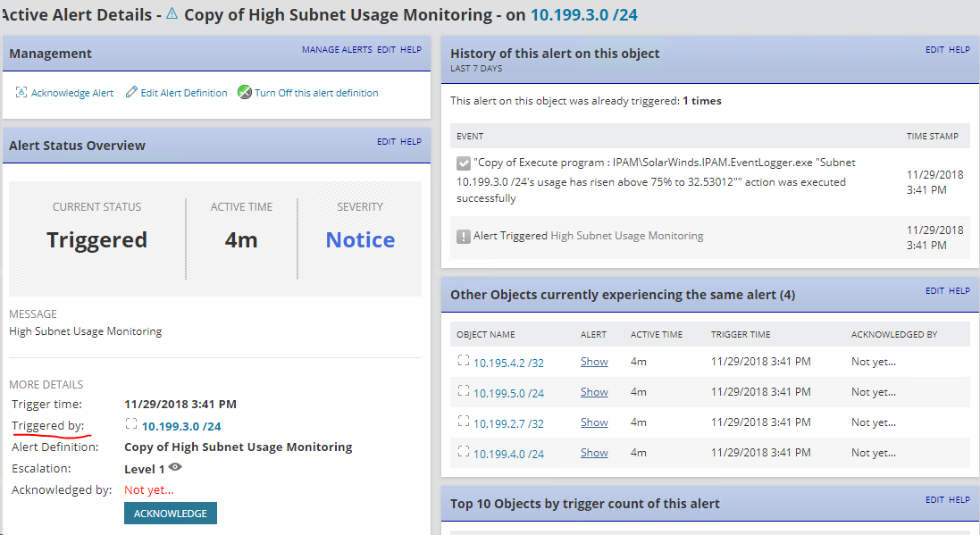Image resolution: width=980 pixels, height=535 pixels.
Task: Open object 10.199.2.7 /32
Action: coord(508,423)
